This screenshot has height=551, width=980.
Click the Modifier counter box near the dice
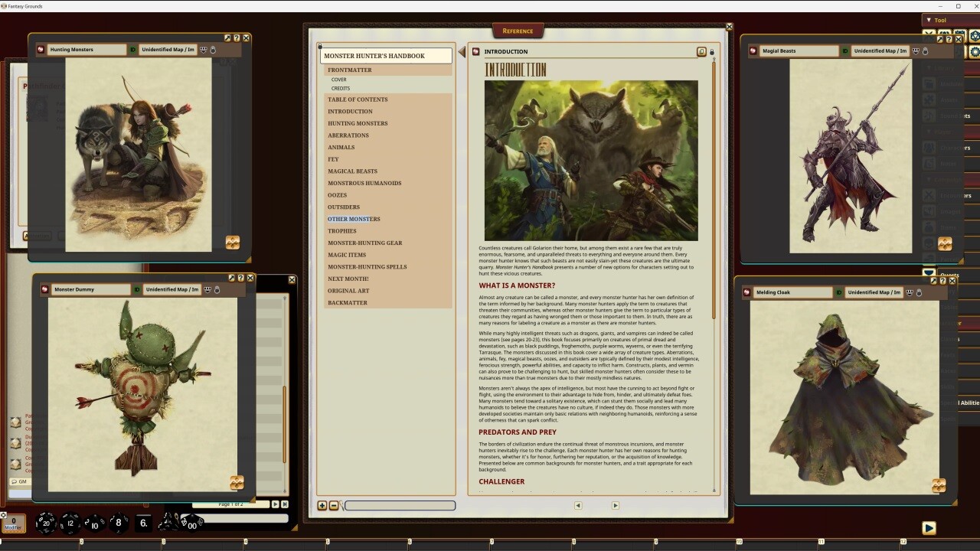coord(12,523)
